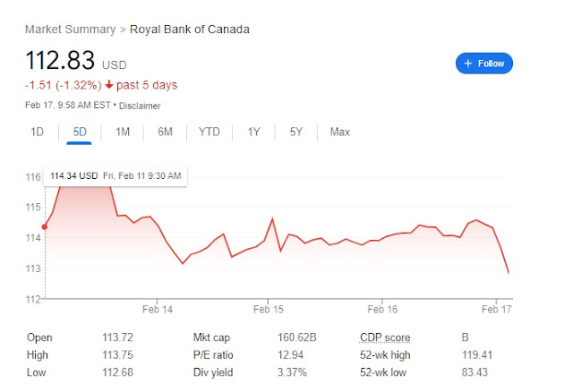
Task: Select the 5D time range tab
Action: pyautogui.click(x=80, y=132)
